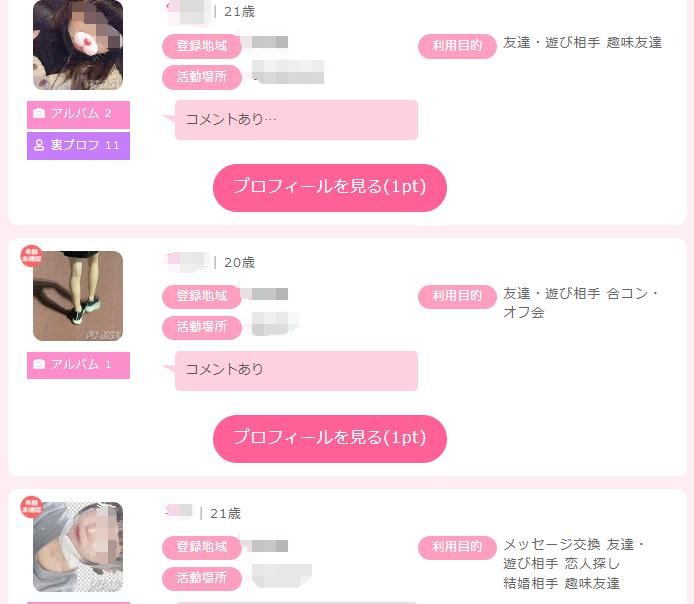The height and width of the screenshot is (604, 694).
Task: Click the camera icon on アルバム 1
Action: [x=39, y=364]
